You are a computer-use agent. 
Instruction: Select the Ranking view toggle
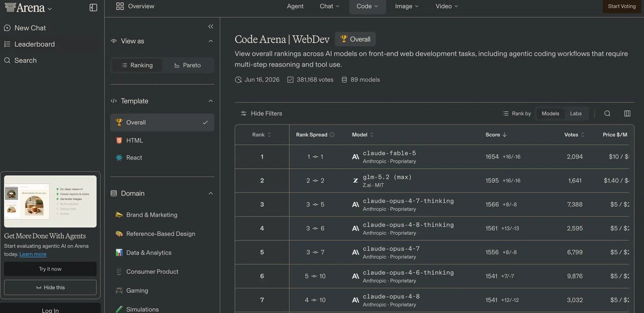pos(137,65)
